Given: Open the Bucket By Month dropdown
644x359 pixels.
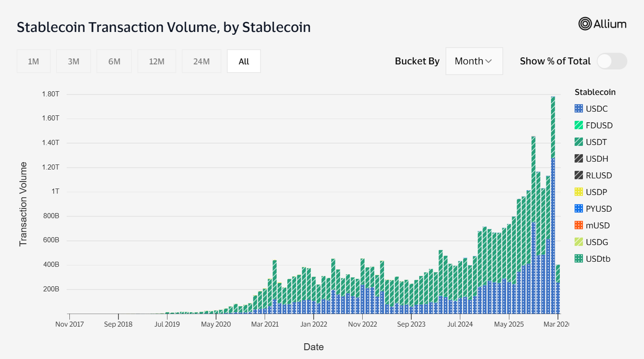Looking at the screenshot, I should point(474,61).
